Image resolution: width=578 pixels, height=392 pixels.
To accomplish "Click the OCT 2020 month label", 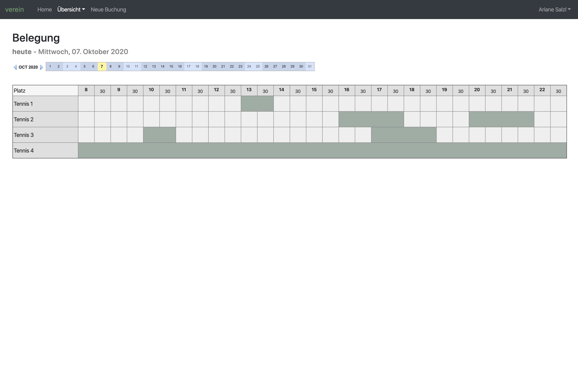I will pos(28,67).
